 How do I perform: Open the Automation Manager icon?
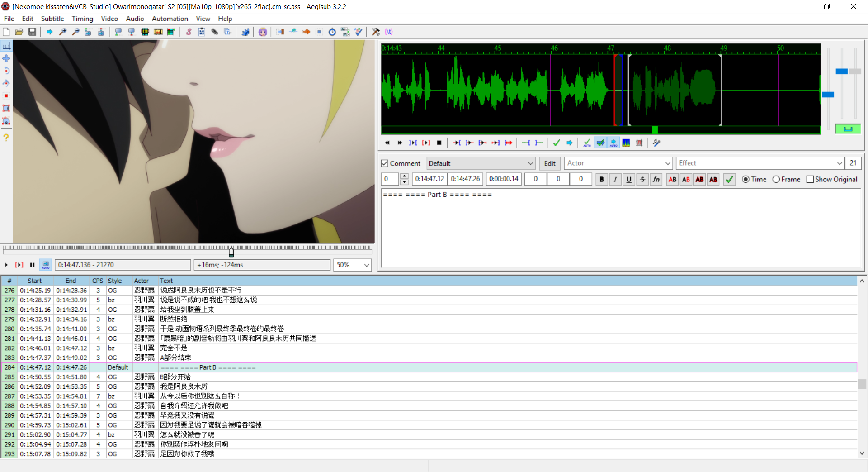pos(245,32)
